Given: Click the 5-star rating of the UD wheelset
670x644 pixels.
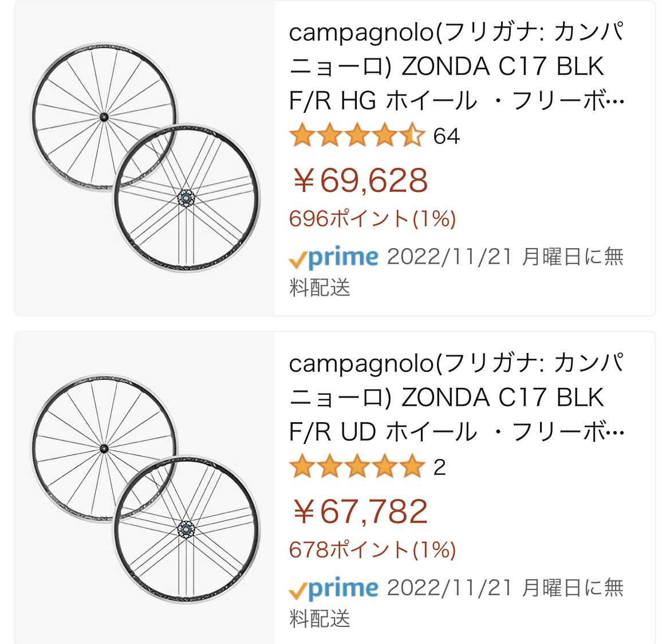Looking at the screenshot, I should pyautogui.click(x=356, y=468).
